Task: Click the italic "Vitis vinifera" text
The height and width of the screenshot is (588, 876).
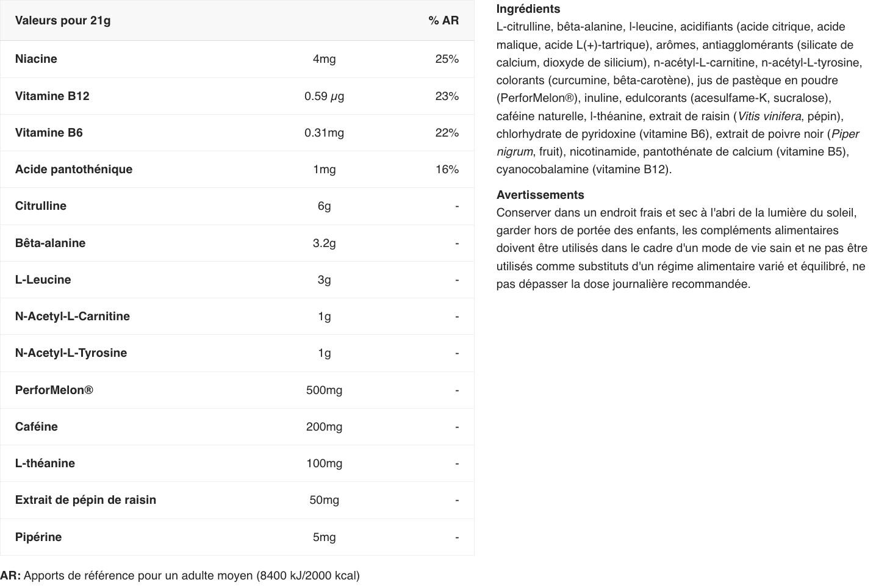Action: (x=769, y=117)
